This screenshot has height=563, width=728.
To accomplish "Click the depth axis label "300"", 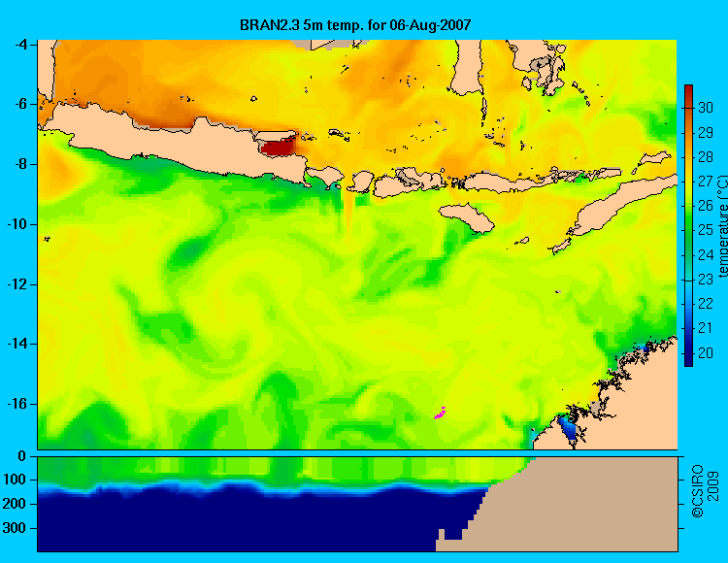I will click(15, 528).
